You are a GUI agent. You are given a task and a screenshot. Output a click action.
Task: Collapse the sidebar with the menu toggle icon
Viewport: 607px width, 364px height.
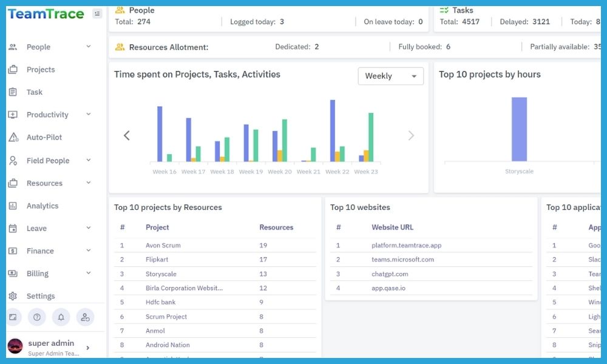tap(97, 13)
